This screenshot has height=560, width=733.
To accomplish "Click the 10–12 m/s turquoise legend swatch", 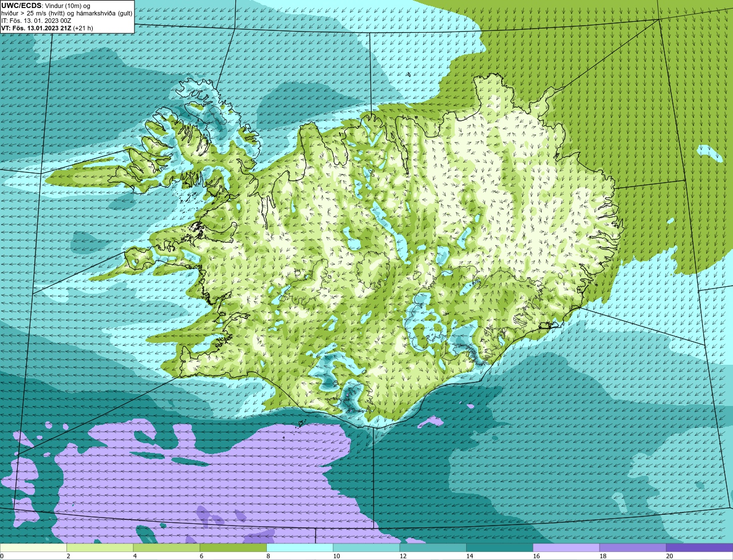I will (x=366, y=548).
